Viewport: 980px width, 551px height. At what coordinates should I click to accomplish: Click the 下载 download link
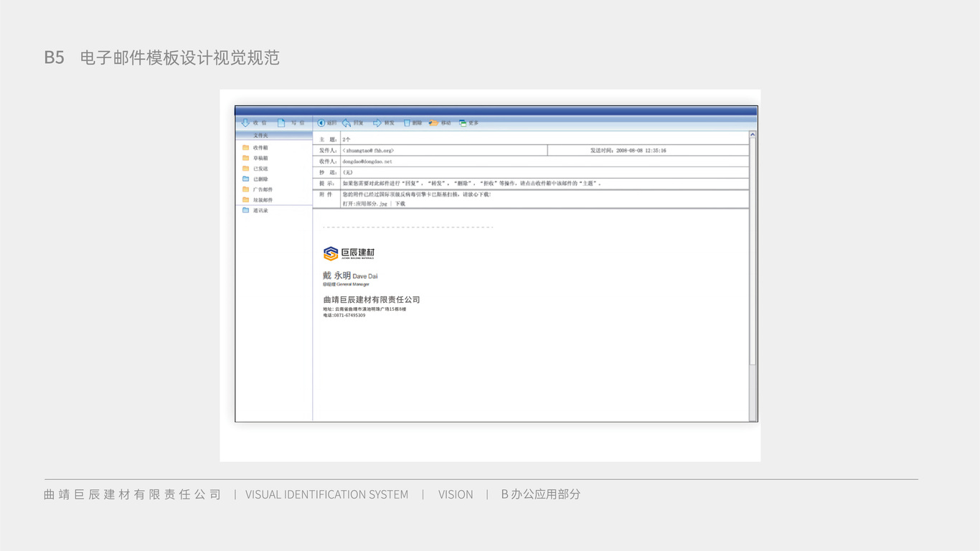click(x=400, y=204)
